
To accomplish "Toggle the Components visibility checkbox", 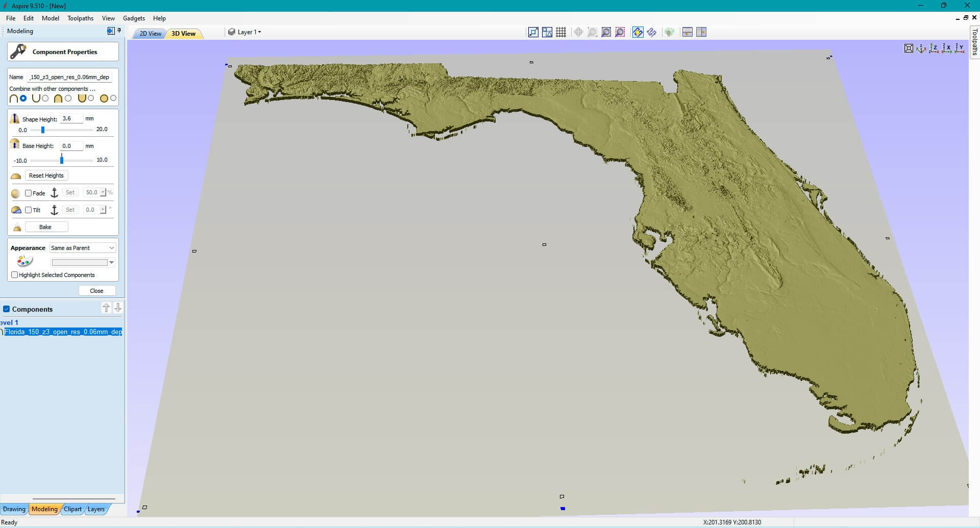I will coord(7,309).
